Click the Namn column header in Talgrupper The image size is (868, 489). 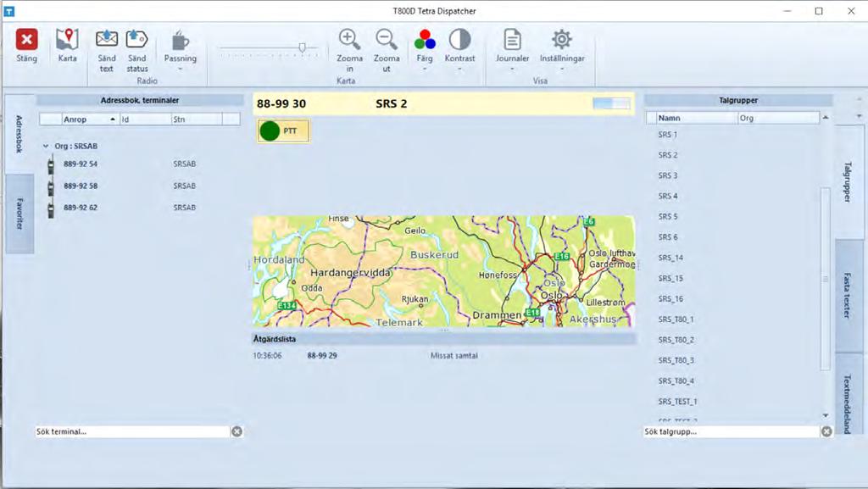point(697,118)
